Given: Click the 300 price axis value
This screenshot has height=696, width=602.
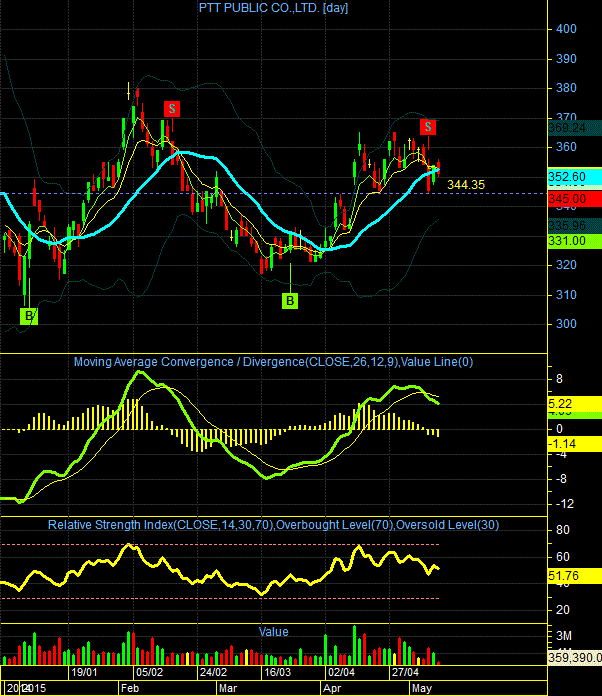Looking at the screenshot, I should tap(566, 324).
